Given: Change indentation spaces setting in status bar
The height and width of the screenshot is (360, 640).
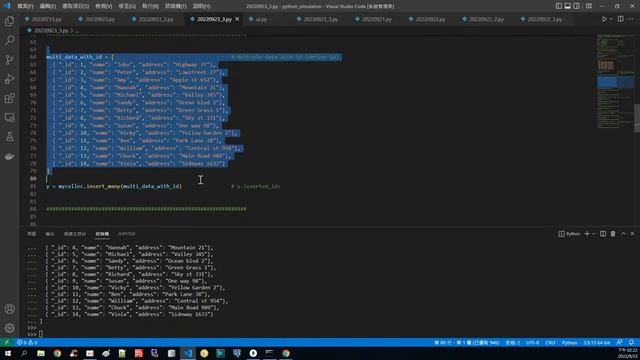Looking at the screenshot, I should pyautogui.click(x=513, y=342).
